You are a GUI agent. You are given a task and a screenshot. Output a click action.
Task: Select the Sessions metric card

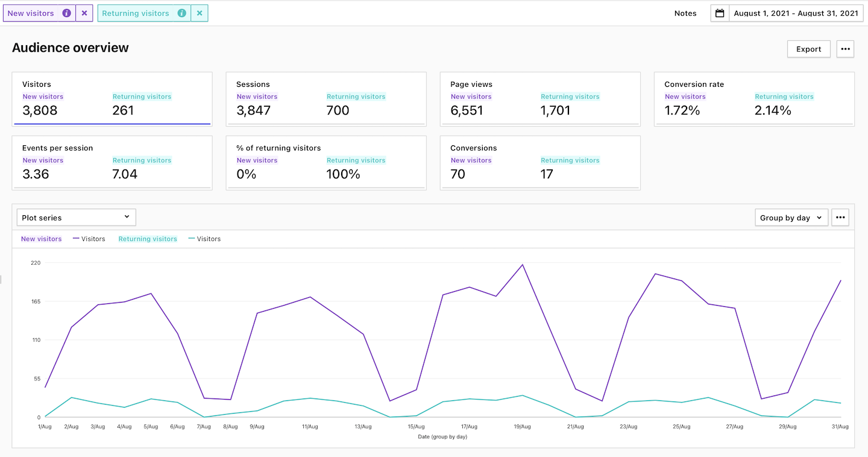tap(326, 99)
